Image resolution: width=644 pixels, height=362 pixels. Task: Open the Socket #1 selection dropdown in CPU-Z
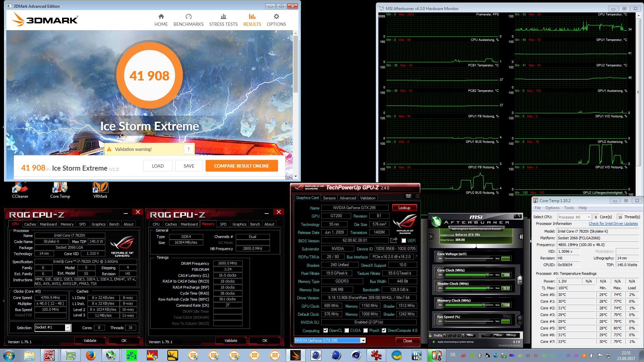(x=68, y=327)
